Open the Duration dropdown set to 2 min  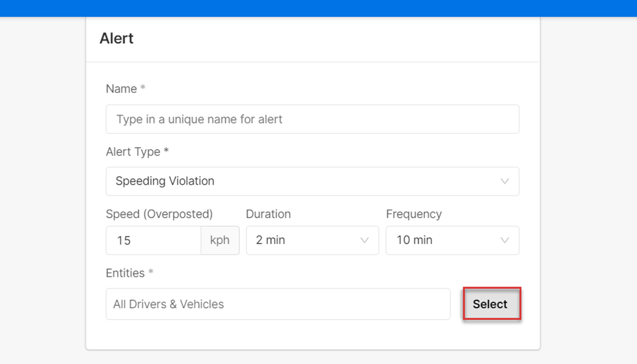point(312,241)
